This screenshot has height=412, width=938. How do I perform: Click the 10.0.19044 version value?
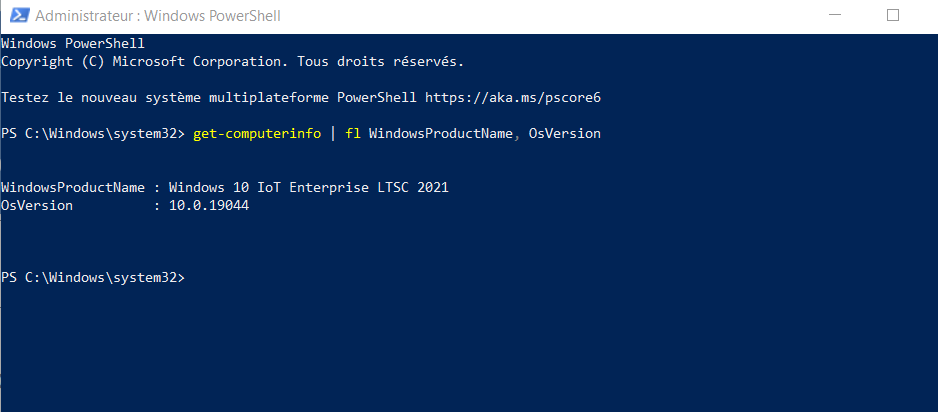point(209,205)
